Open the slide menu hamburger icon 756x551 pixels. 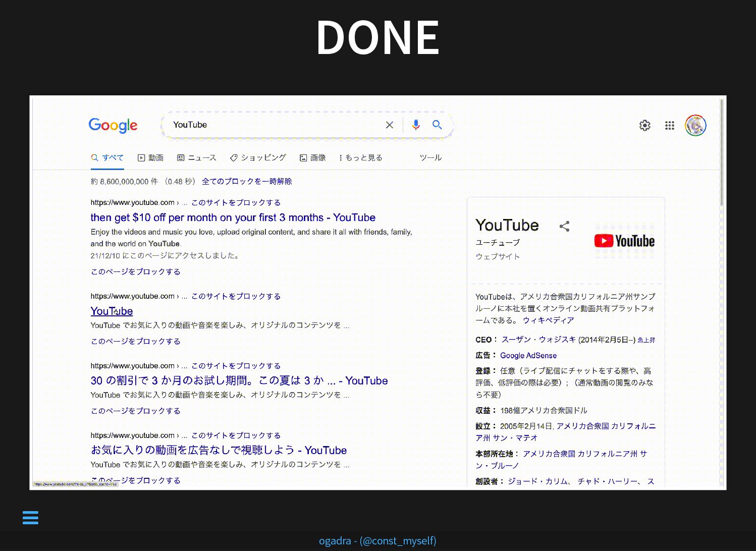click(x=30, y=518)
